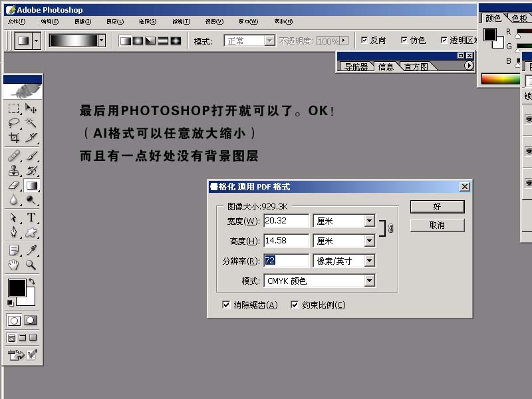Image resolution: width=532 pixels, height=399 pixels.
Task: Toggle visibility eye of top layer
Action: pos(528,120)
